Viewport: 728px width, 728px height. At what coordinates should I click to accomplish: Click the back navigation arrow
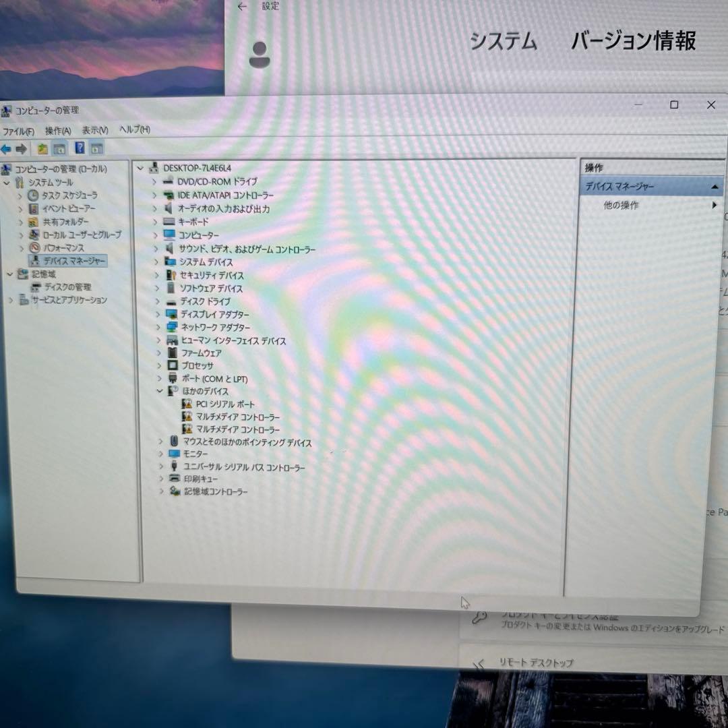coord(6,149)
